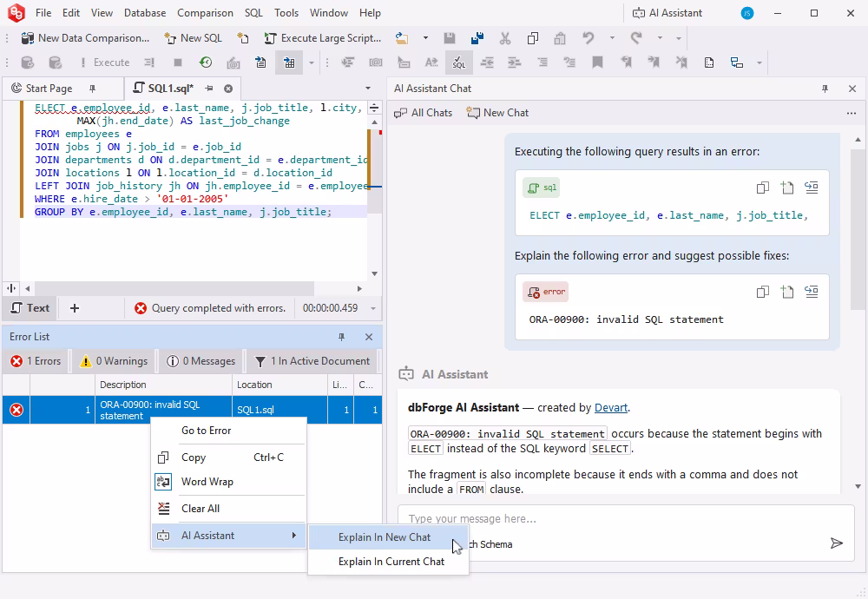Select Explain In New Chat
Image resolution: width=868 pixels, height=599 pixels.
coord(388,537)
